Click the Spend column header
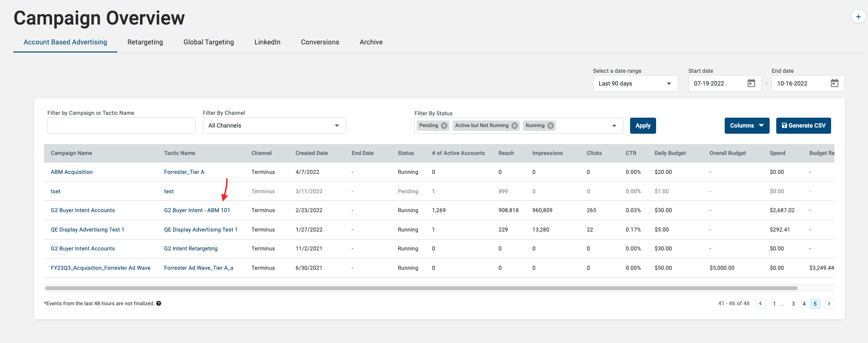 777,153
